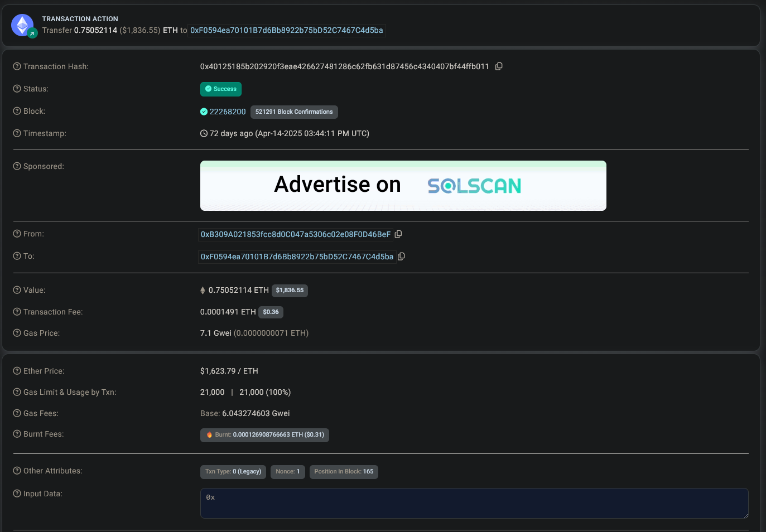The height and width of the screenshot is (532, 766).
Task: Click the Nonce: 1 badge
Action: click(288, 472)
